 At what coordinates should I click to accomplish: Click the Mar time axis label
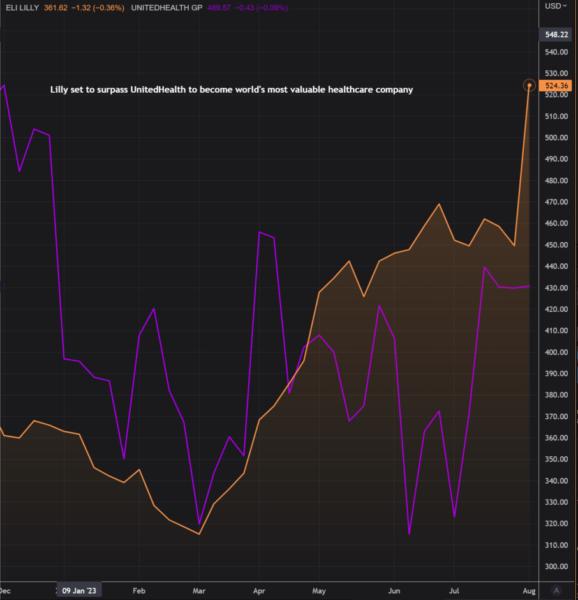[199, 591]
